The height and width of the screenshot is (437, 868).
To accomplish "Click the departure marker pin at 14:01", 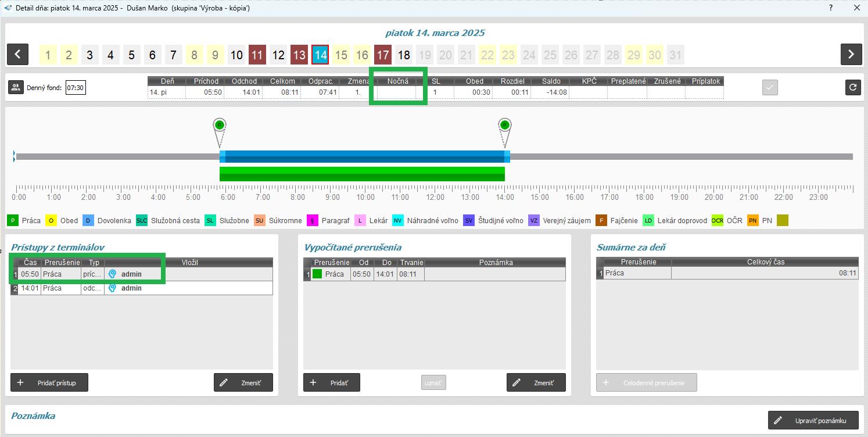I will pos(504,125).
